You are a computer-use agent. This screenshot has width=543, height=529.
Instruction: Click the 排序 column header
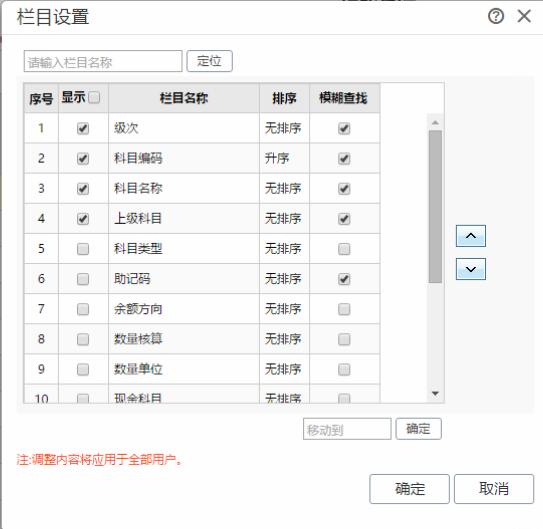coord(284,98)
